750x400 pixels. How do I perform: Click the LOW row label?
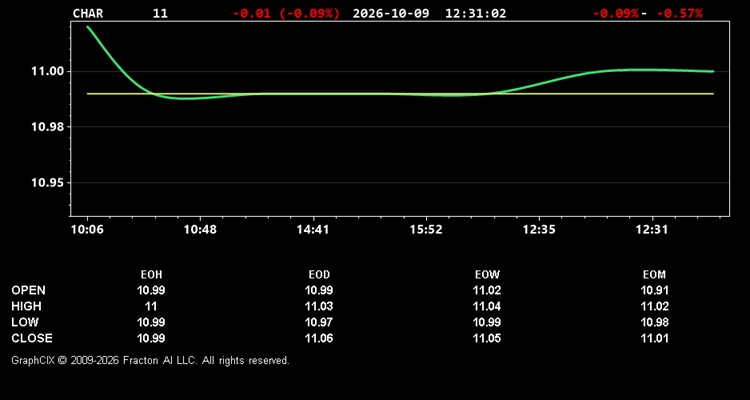pyautogui.click(x=25, y=322)
